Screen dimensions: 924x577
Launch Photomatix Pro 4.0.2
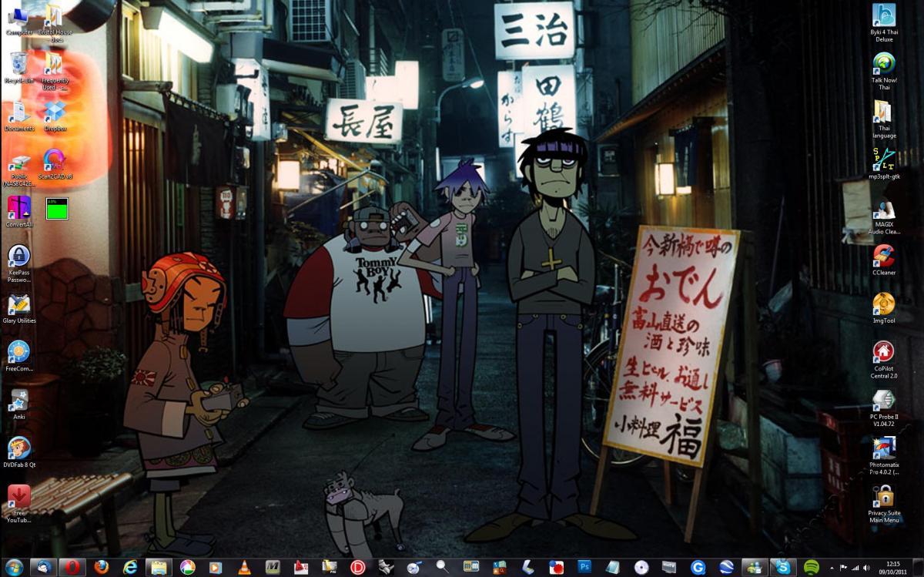coord(884,456)
